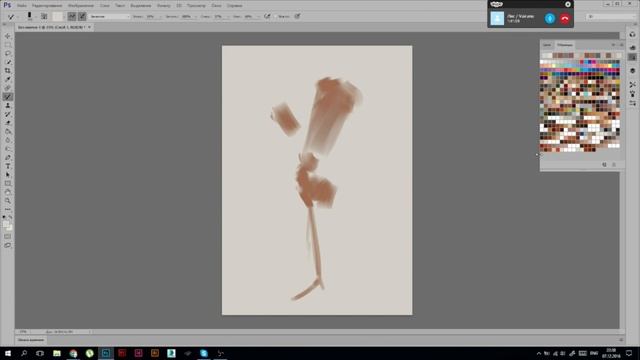Viewport: 640px width, 360px height.
Task: Click the swatches panel trash icon
Action: pos(614,164)
